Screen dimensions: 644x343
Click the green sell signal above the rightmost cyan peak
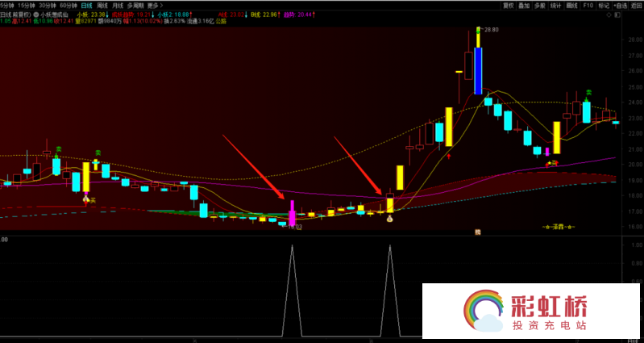tap(588, 94)
